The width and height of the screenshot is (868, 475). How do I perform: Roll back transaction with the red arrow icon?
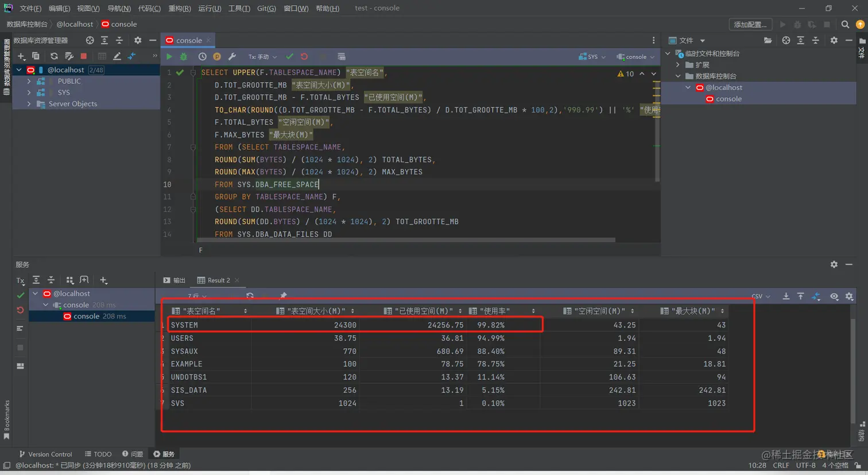coord(304,57)
